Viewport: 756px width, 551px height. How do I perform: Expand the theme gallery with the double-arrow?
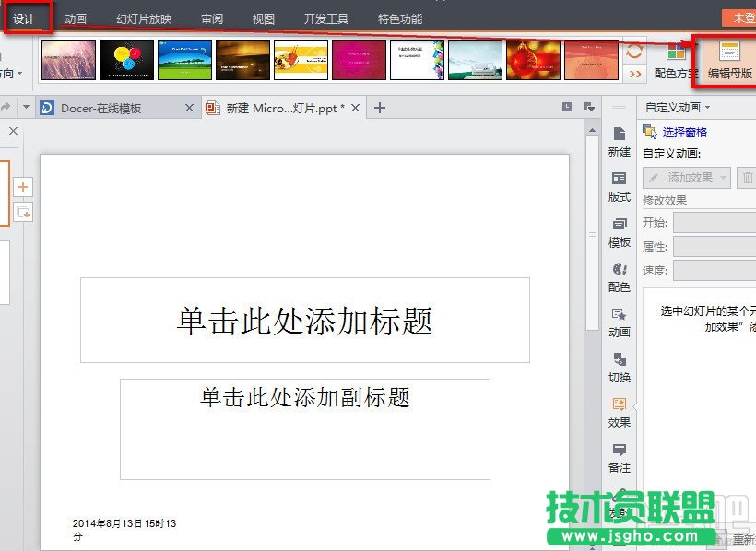point(635,73)
